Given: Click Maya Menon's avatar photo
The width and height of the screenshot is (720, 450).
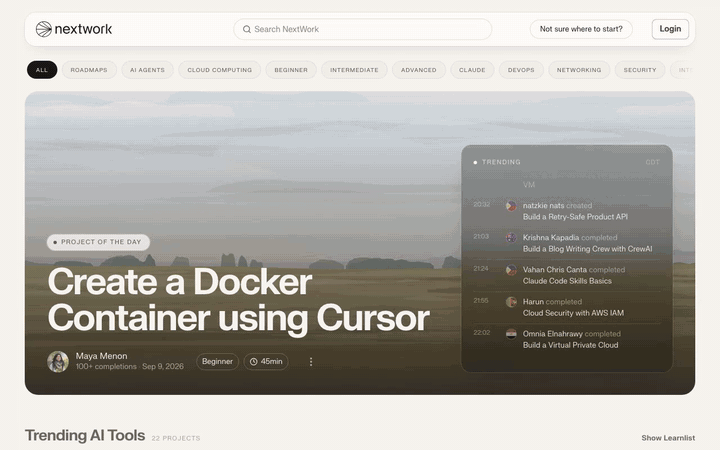Looking at the screenshot, I should pyautogui.click(x=58, y=361).
